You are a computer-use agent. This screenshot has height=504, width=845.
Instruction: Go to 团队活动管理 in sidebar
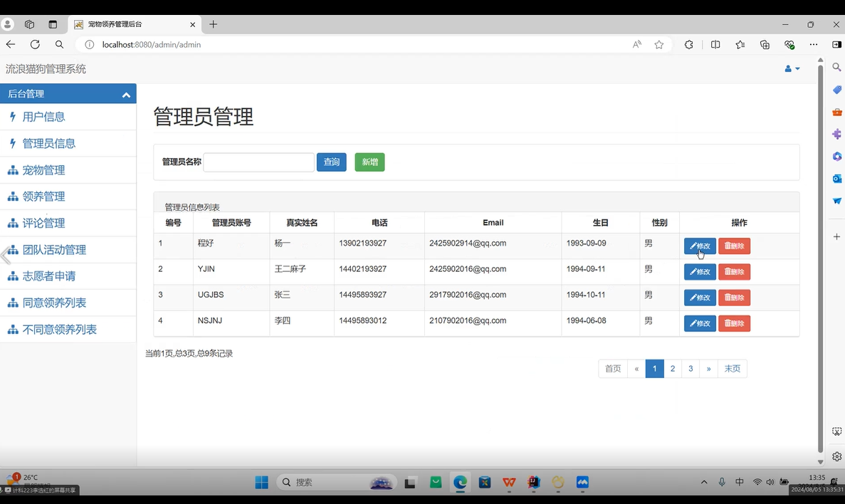[54, 250]
